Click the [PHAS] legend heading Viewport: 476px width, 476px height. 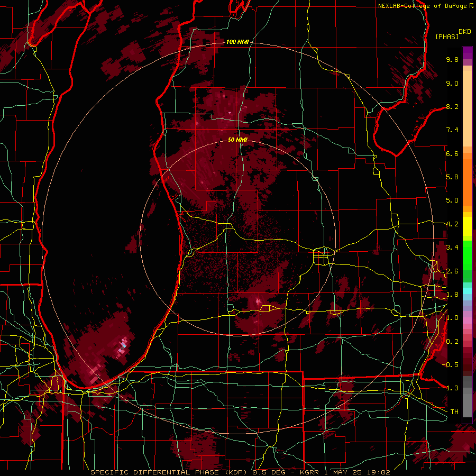(447, 36)
